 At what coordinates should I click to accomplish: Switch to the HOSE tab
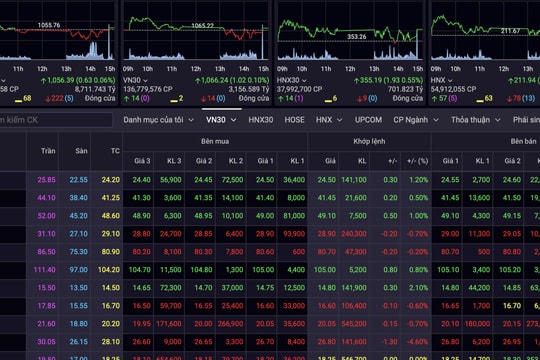pos(294,120)
